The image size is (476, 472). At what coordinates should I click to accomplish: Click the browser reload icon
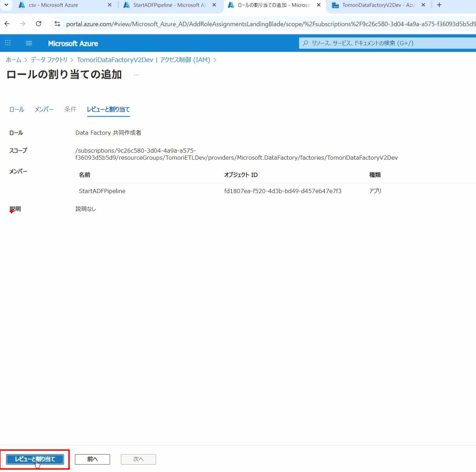(39, 24)
